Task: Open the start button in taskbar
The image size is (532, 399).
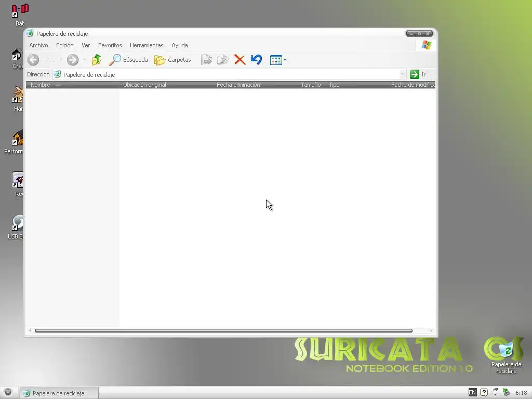Action: click(8, 393)
